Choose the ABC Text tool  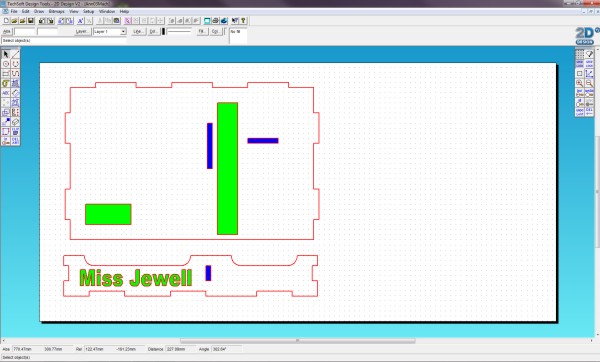[x=6, y=93]
